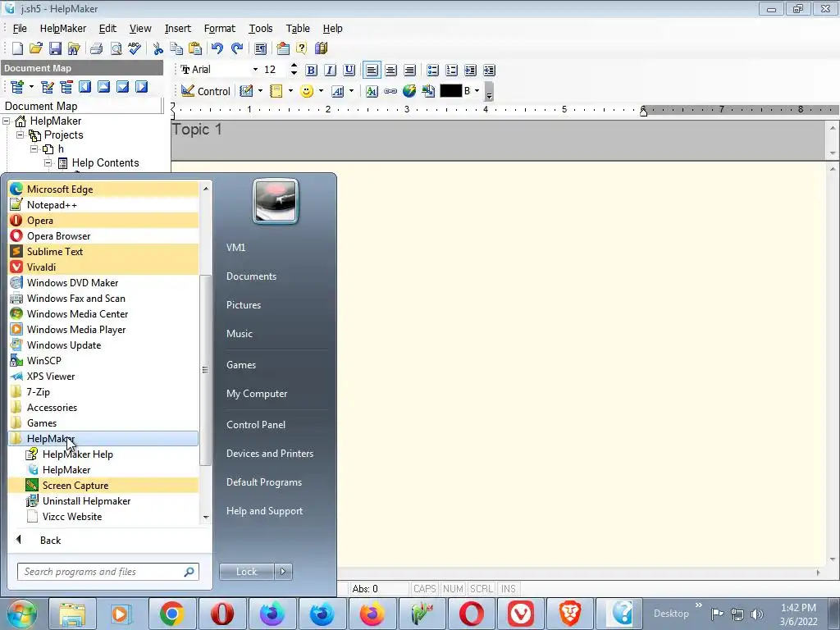This screenshot has height=630, width=840.
Task: Collapse the Help Contents tree node
Action: pyautogui.click(x=48, y=163)
